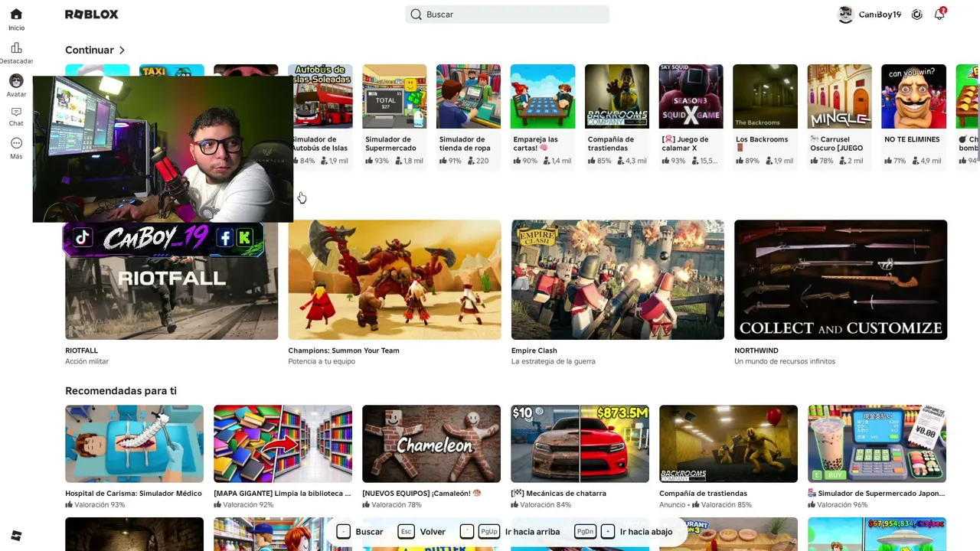The image size is (980, 551).
Task: Click the "Potencia a tu equipo" subtitle
Action: (322, 361)
